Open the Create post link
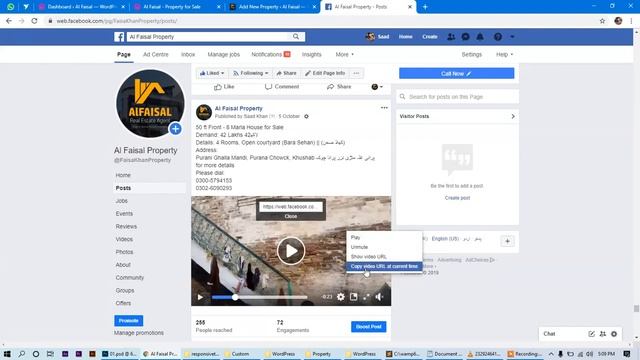Viewport: 640px width, 360px height. [457, 198]
